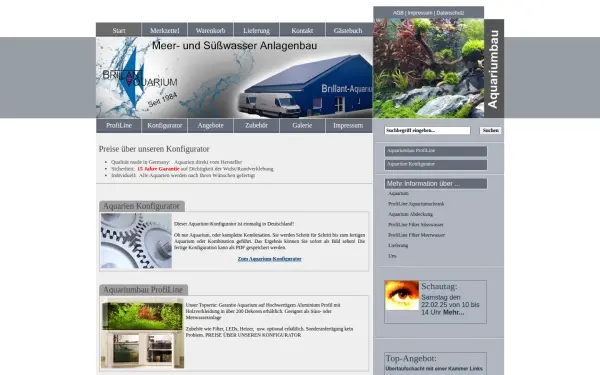The image size is (600, 375).
Task: Open the Galerie page
Action: click(302, 126)
